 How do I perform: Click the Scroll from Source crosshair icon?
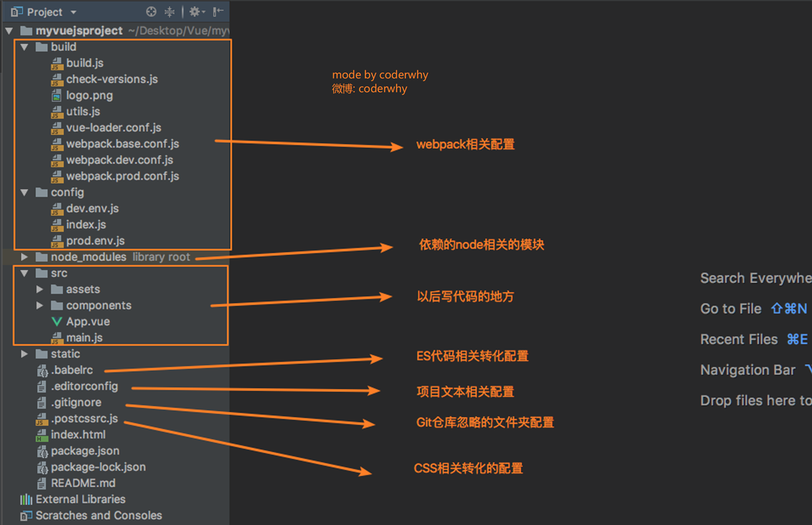pos(151,11)
